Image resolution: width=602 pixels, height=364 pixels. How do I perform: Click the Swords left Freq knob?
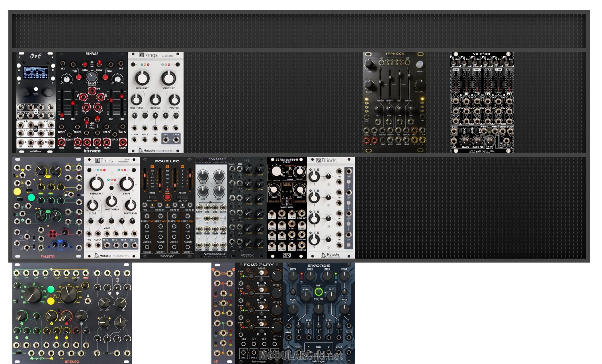306,296
